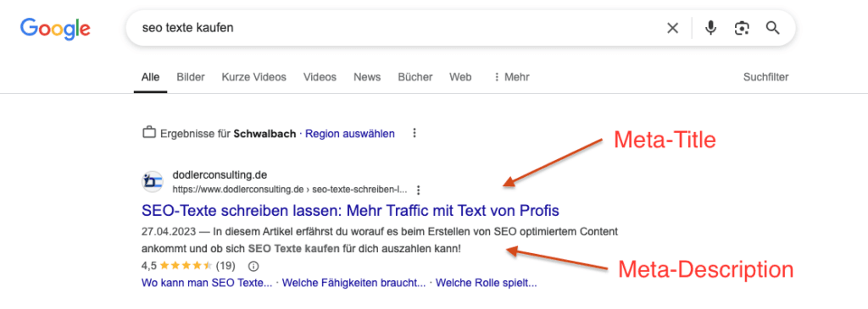Switch to the Web tab
Screen dimensions: 868x309
click(x=460, y=77)
